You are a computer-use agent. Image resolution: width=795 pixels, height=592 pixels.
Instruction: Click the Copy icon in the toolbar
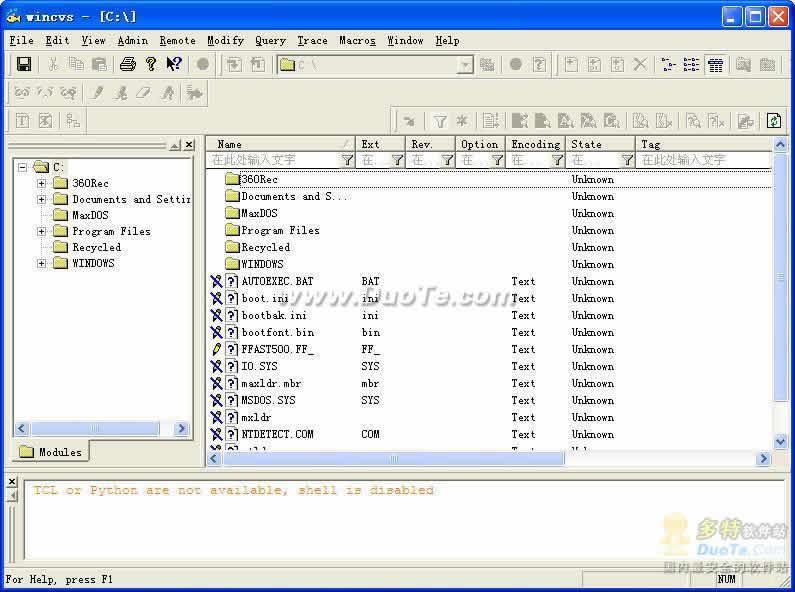(x=76, y=64)
